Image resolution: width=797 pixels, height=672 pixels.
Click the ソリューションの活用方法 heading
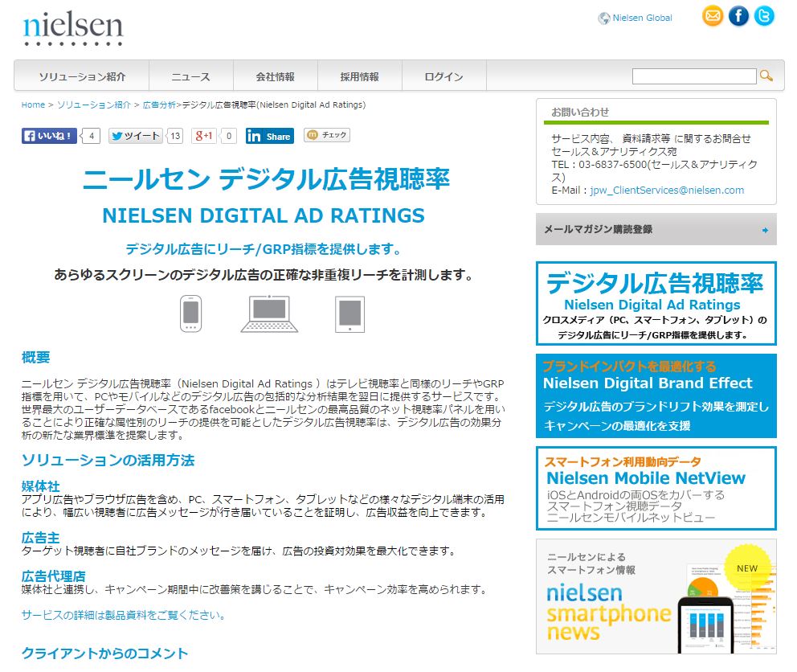pyautogui.click(x=108, y=461)
